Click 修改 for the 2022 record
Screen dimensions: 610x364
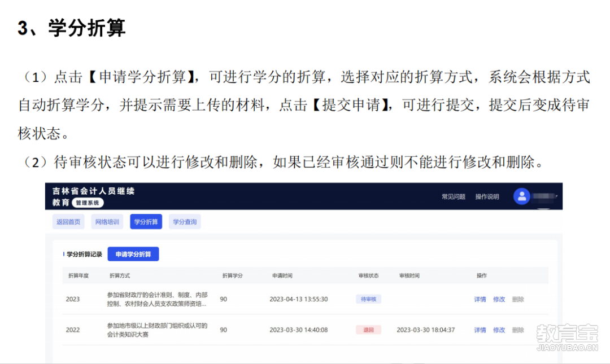(499, 330)
